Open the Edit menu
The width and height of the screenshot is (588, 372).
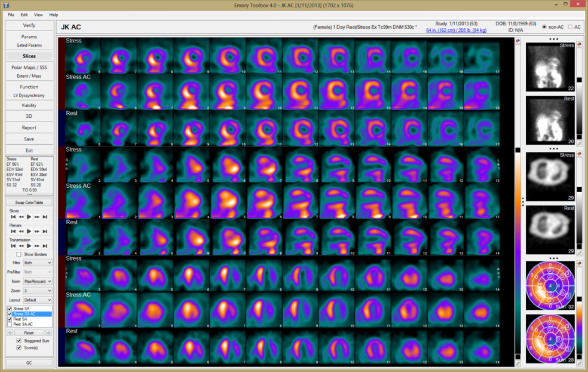click(x=24, y=14)
